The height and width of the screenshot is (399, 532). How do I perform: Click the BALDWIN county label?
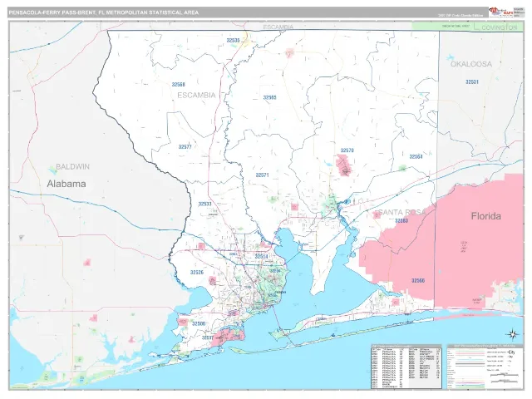point(72,166)
